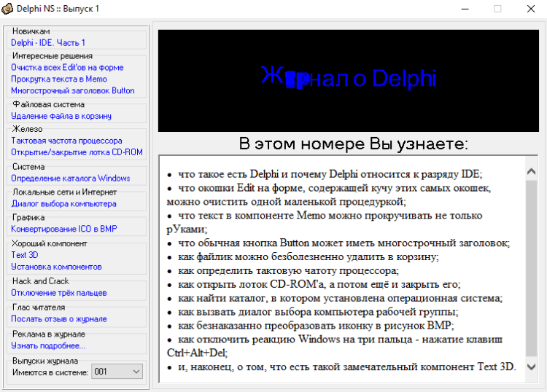Open the "Text 3D" component link

24,255
